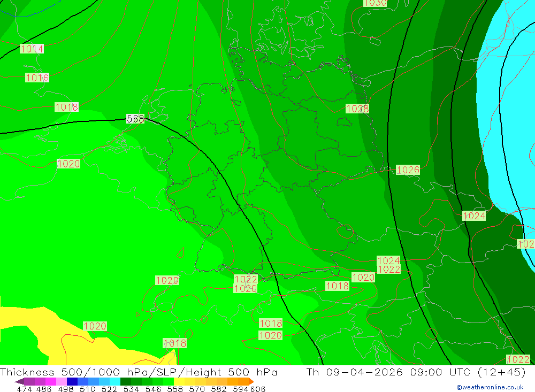Click the legend value 486
Viewport: 535px width, 392px height.
click(44, 389)
